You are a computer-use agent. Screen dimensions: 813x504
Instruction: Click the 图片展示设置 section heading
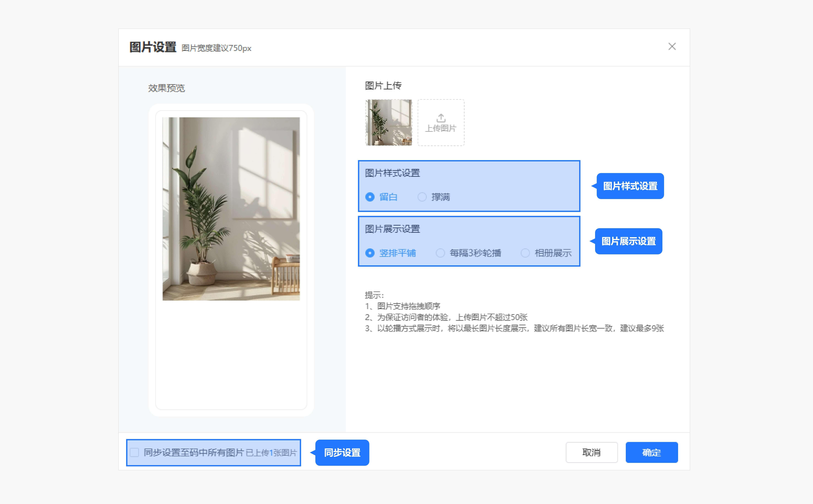click(x=392, y=229)
